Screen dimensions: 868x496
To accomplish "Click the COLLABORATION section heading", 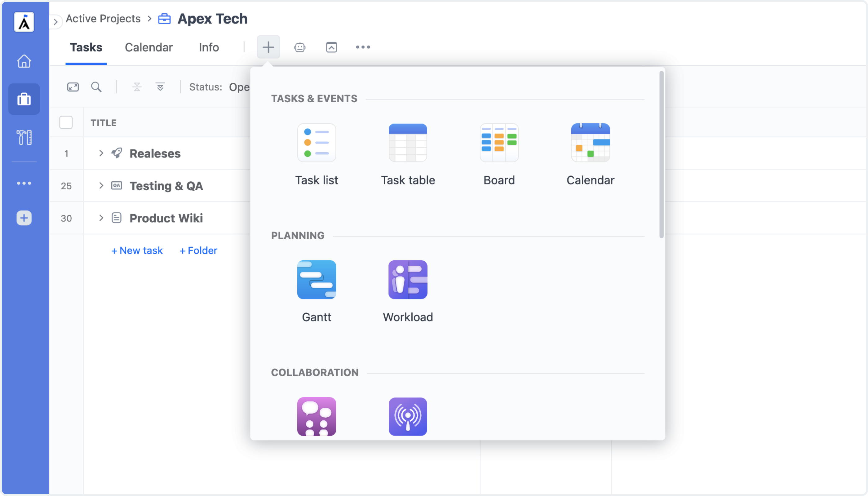I will [315, 373].
